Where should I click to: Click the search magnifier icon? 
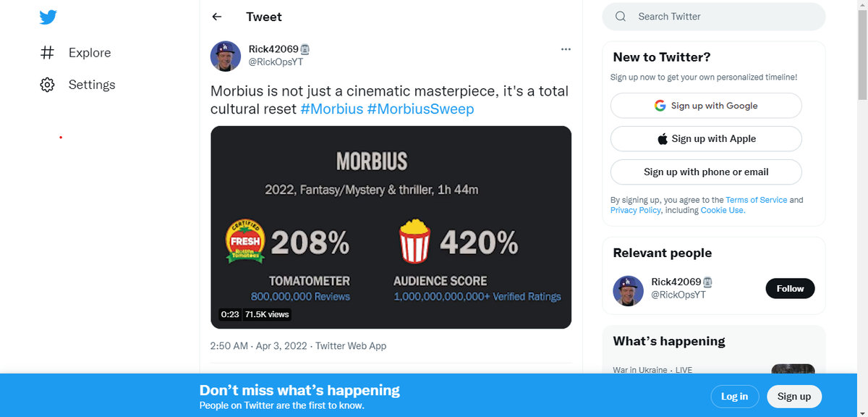(x=621, y=17)
